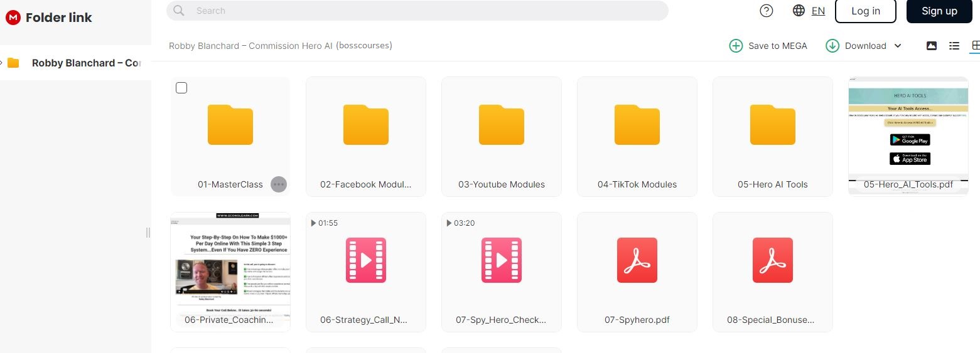Click the Sign up button
Screen dimensions: 980x353
(x=939, y=11)
